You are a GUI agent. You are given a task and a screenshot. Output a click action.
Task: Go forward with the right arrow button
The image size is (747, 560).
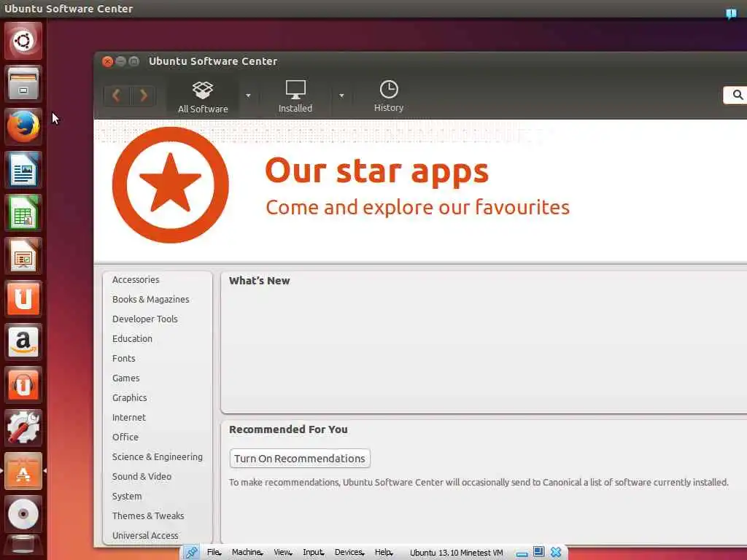pos(144,96)
